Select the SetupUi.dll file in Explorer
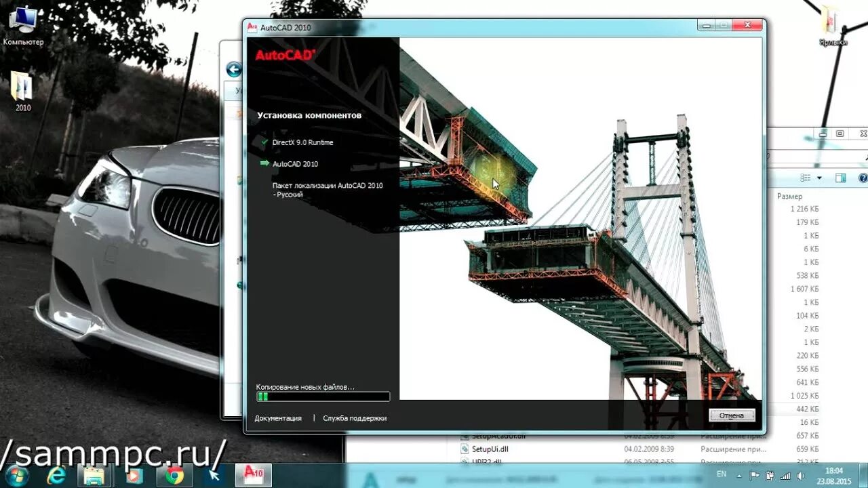 click(490, 449)
